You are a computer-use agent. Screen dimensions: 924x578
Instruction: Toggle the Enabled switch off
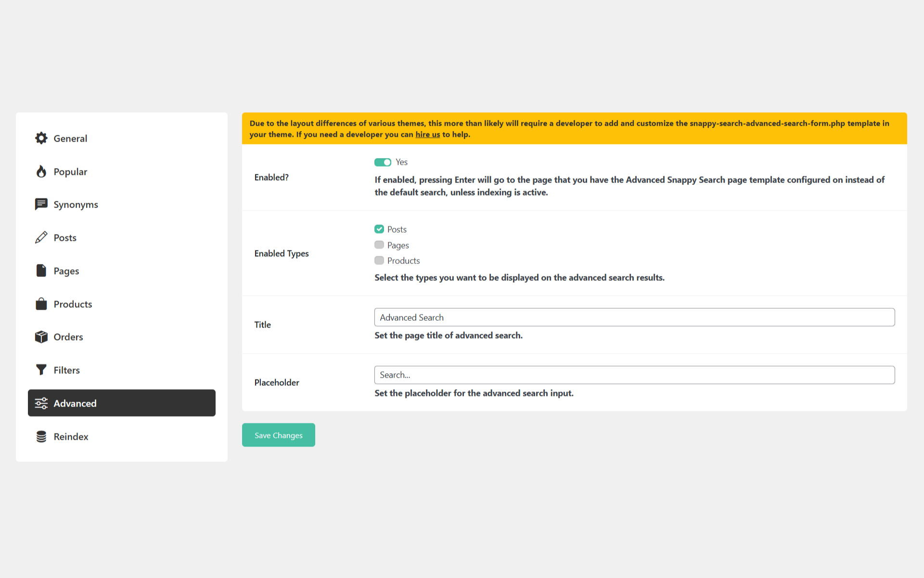383,162
